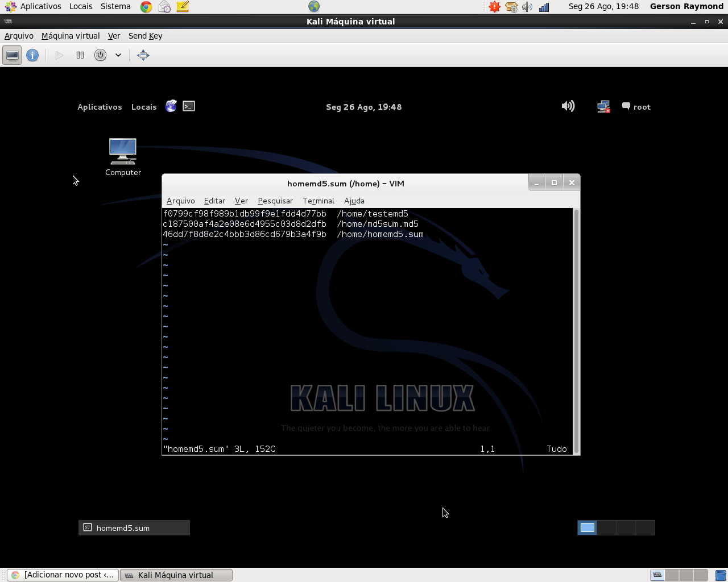Open the Pesquisar menu in VIM window

click(x=275, y=201)
